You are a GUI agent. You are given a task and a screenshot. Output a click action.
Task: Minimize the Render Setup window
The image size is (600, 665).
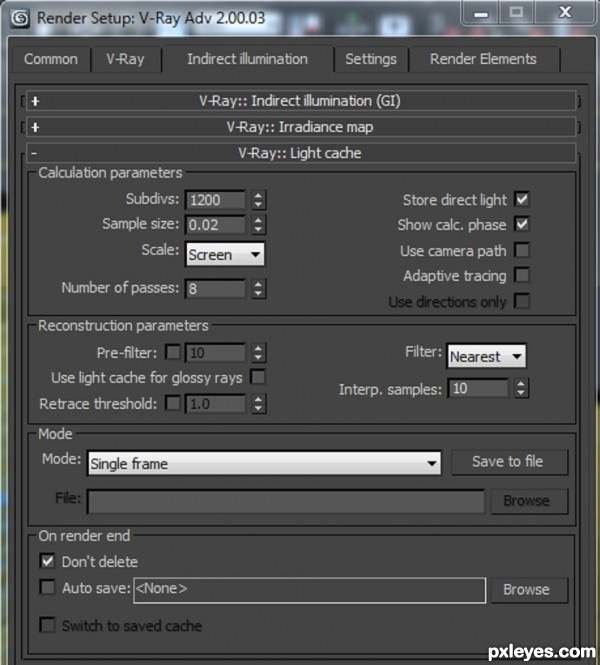(x=480, y=13)
